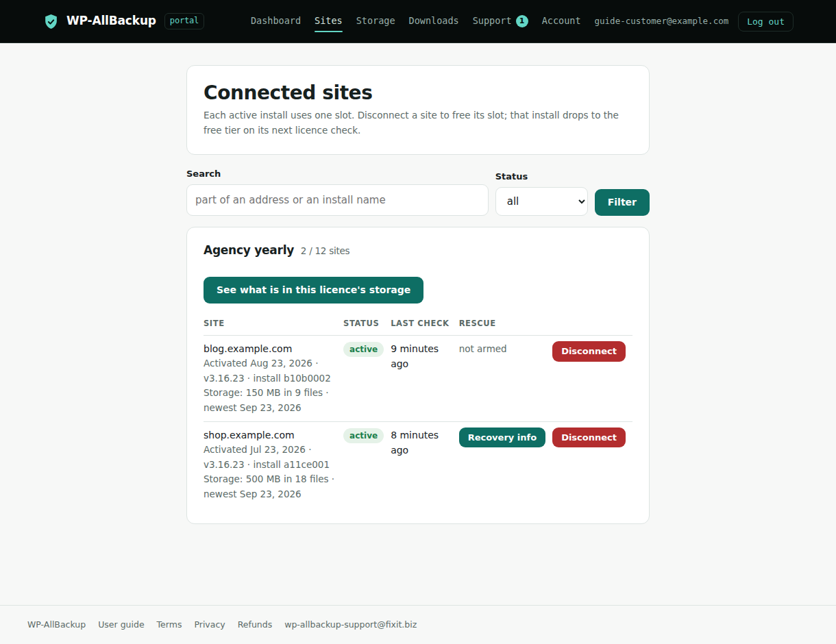Image resolution: width=836 pixels, height=644 pixels.
Task: Open the Account nav item
Action: pos(561,21)
